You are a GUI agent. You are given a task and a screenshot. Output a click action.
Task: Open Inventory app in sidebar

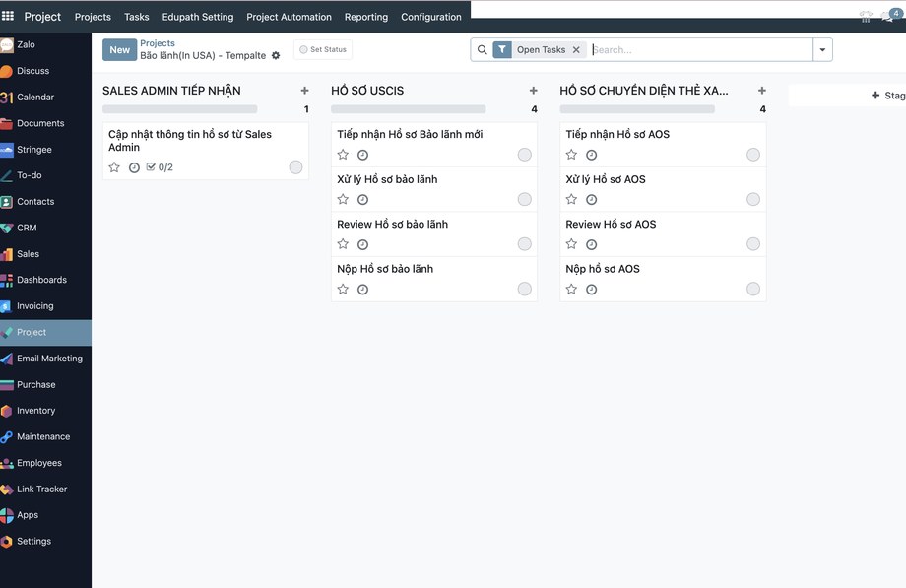(45, 411)
